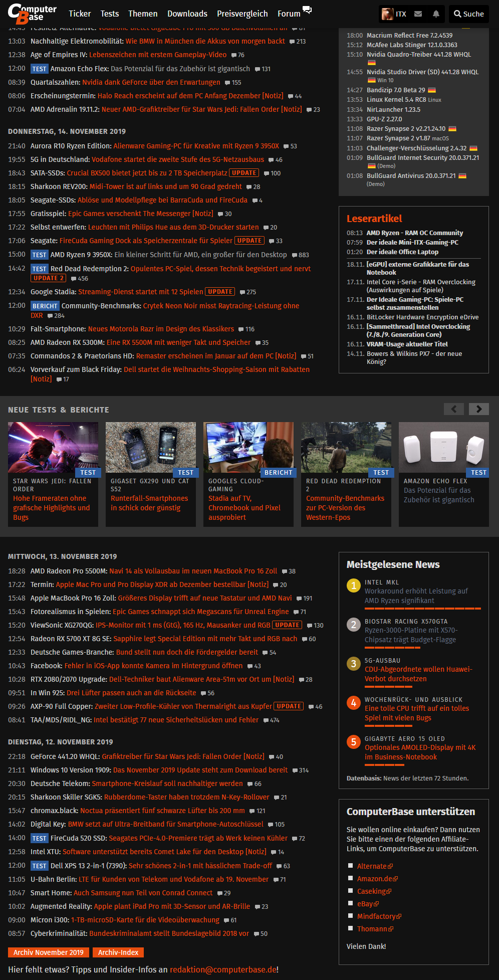The height and width of the screenshot is (980, 499).
Task: Open the ITX user avatar
Action: tap(387, 14)
